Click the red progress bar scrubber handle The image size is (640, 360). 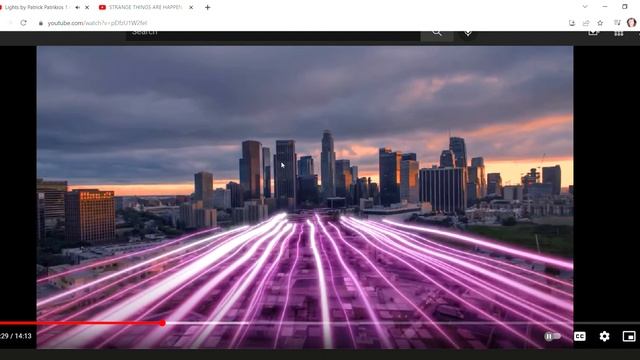(162, 323)
